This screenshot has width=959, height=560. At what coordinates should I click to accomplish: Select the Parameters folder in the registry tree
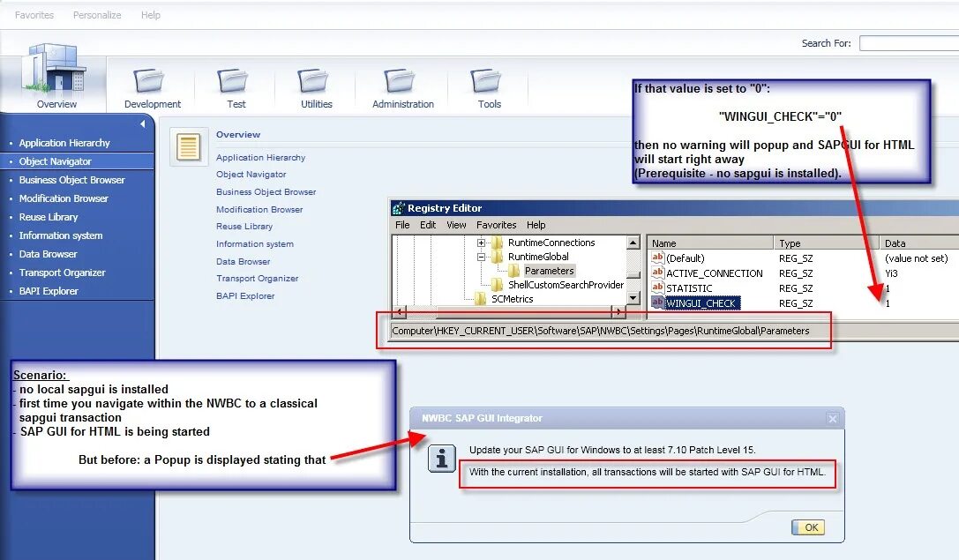549,270
